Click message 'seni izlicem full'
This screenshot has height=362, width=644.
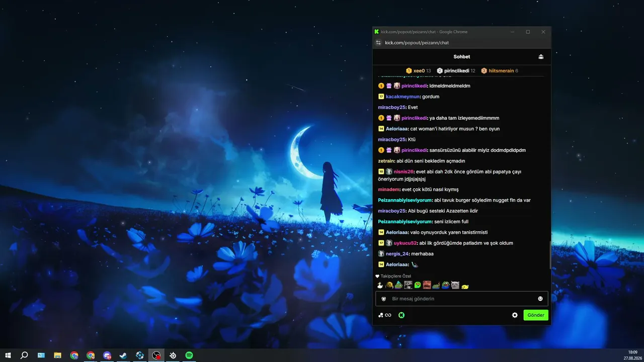(451, 222)
